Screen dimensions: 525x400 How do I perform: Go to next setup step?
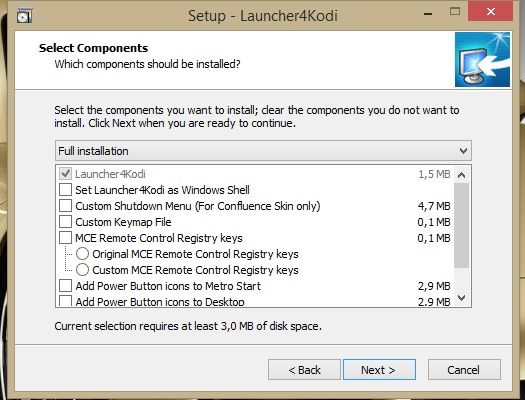(379, 370)
